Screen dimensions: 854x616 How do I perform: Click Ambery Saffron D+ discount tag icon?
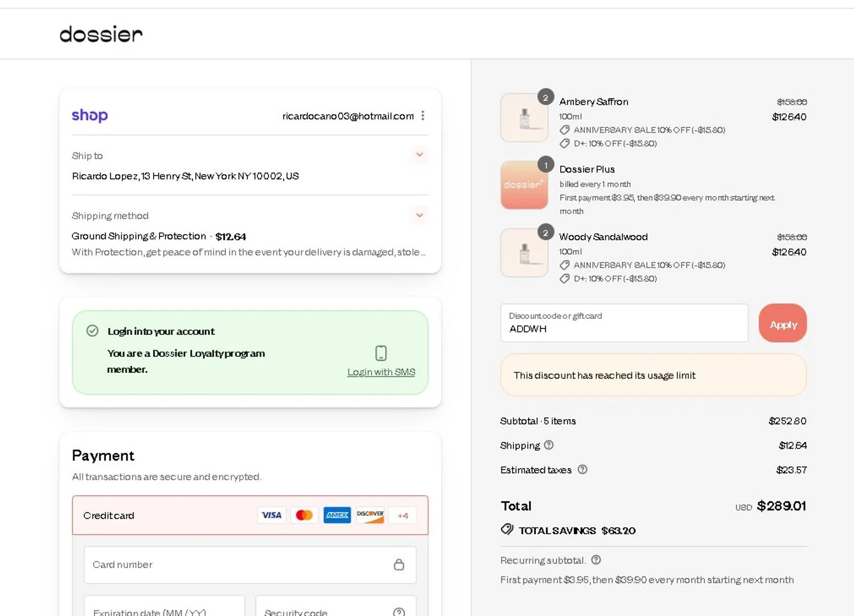(564, 143)
